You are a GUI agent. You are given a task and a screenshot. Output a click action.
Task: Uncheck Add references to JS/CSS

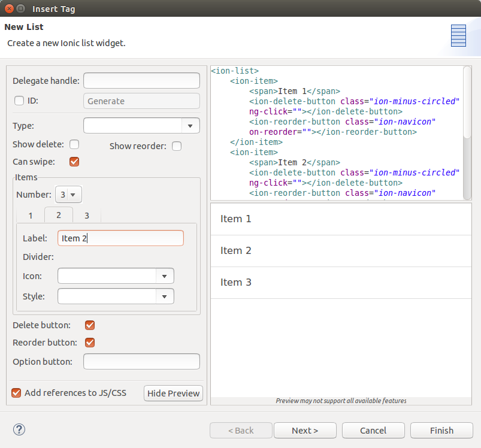click(x=17, y=393)
